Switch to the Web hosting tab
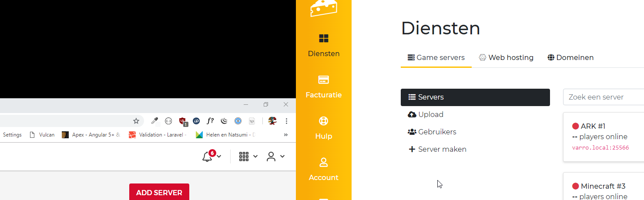Viewport: 644px width, 200px height. click(506, 57)
